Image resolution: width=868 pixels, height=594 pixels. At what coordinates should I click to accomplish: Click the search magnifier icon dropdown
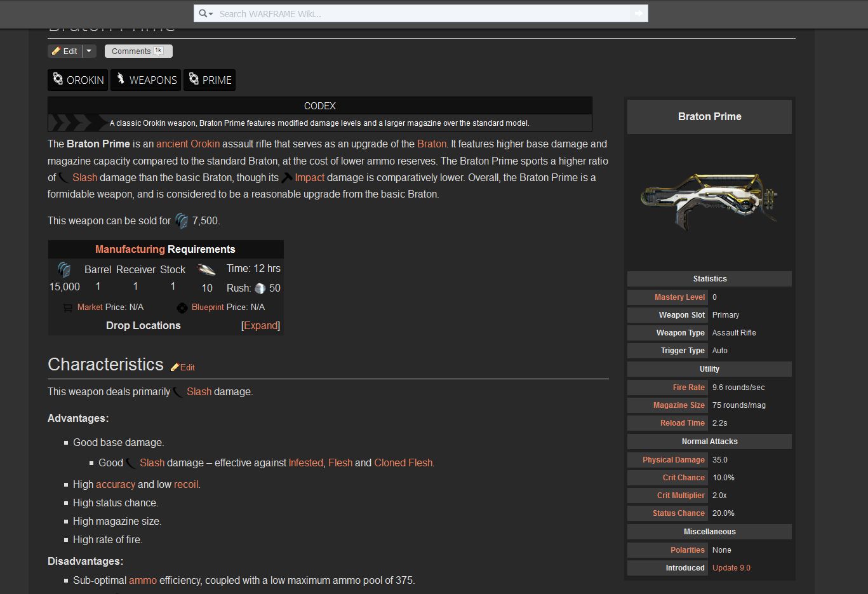[206, 13]
